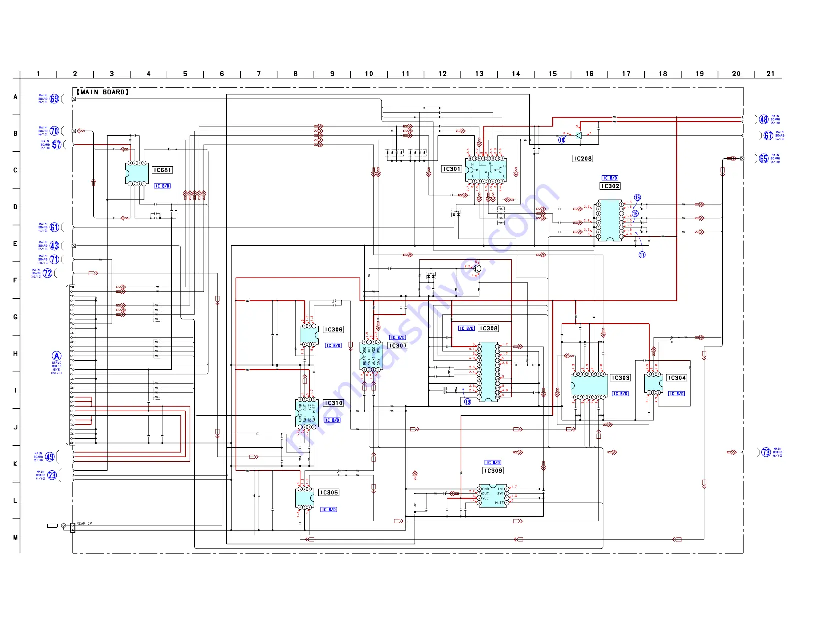
Task: Click the circled 73 main board reference
Action: coord(766,453)
